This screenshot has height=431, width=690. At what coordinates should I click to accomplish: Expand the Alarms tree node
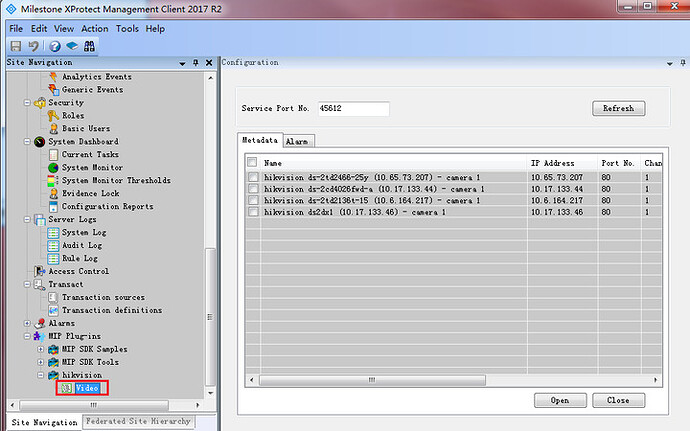tap(27, 323)
